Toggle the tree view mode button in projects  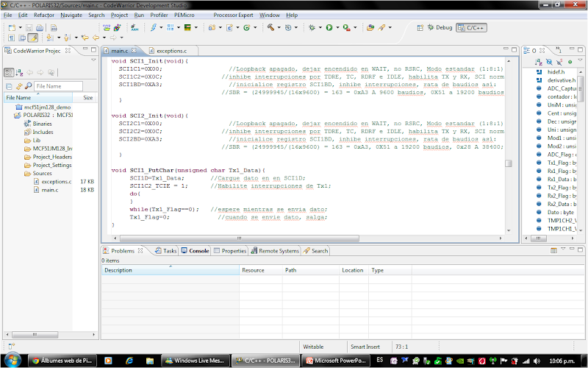coord(10,72)
